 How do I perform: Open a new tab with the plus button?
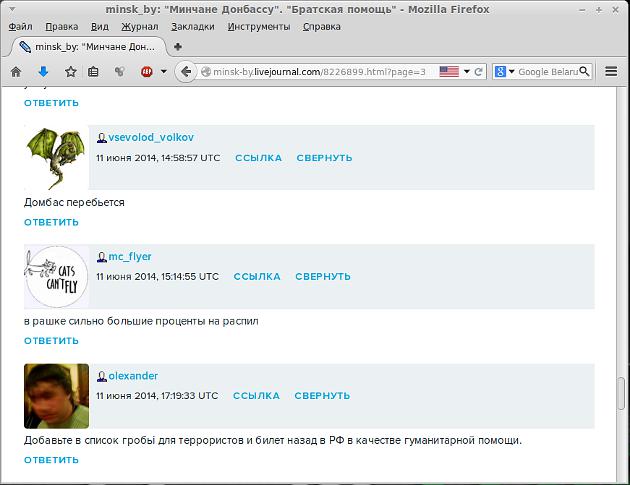pos(178,46)
